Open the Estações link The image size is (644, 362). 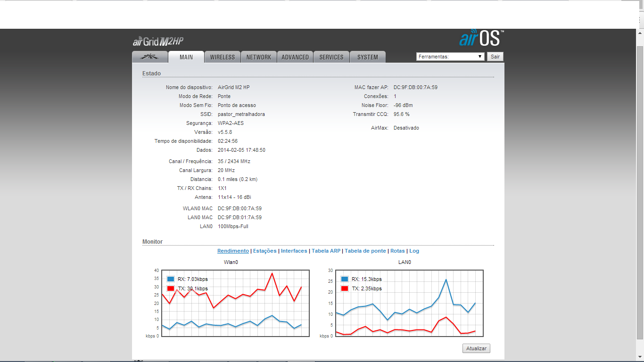click(x=265, y=251)
